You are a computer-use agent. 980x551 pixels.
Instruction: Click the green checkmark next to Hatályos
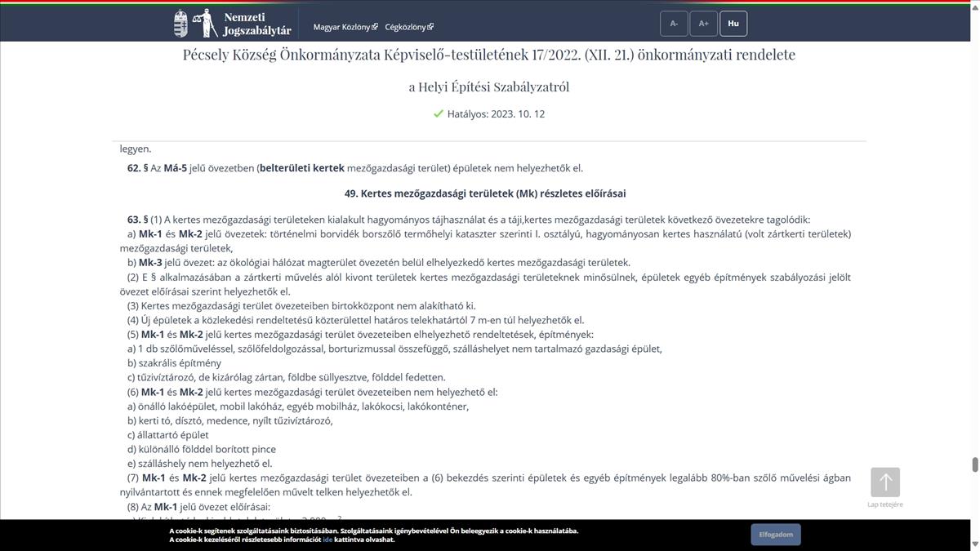coord(439,114)
